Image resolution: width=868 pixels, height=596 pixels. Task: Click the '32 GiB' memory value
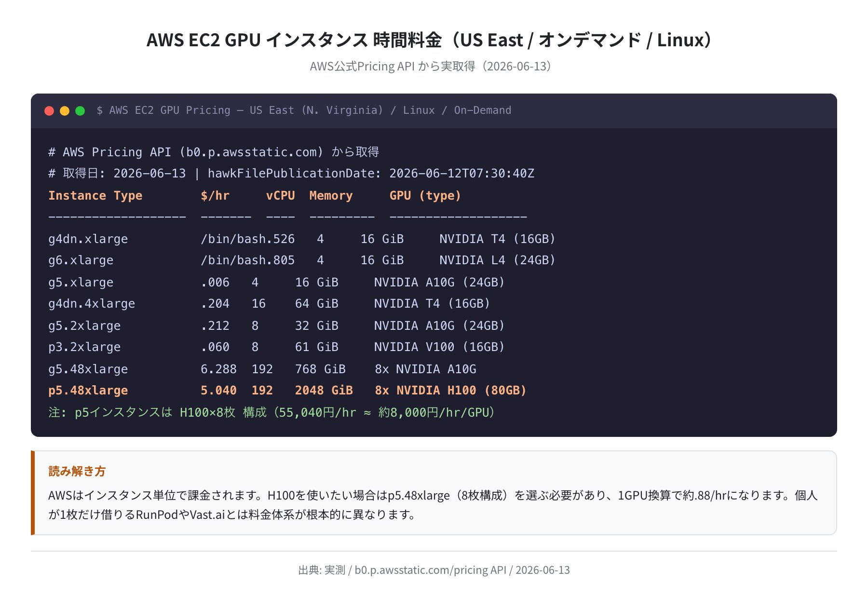tap(317, 325)
